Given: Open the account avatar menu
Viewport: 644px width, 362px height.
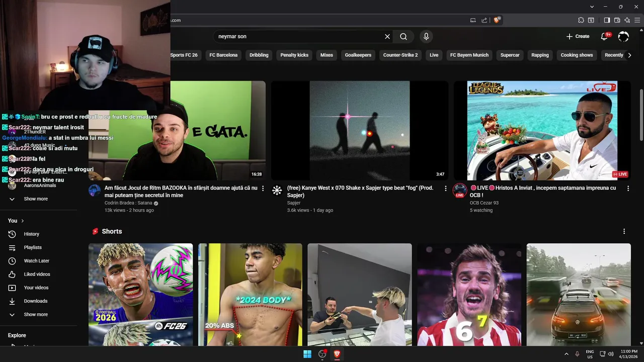Looking at the screenshot, I should [x=623, y=36].
